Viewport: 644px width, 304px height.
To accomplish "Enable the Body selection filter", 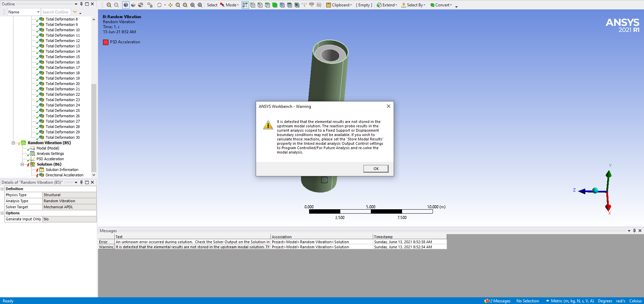I will point(275,5).
